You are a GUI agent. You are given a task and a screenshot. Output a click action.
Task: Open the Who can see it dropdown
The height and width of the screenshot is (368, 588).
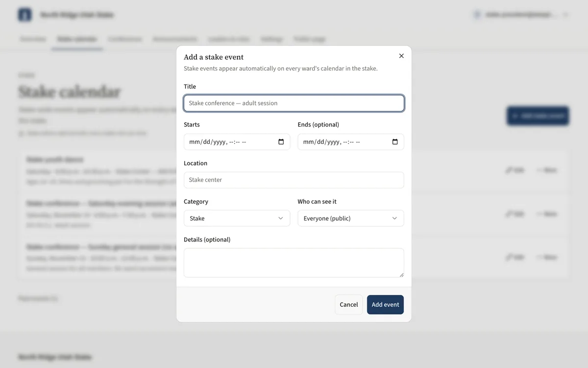[x=351, y=218]
